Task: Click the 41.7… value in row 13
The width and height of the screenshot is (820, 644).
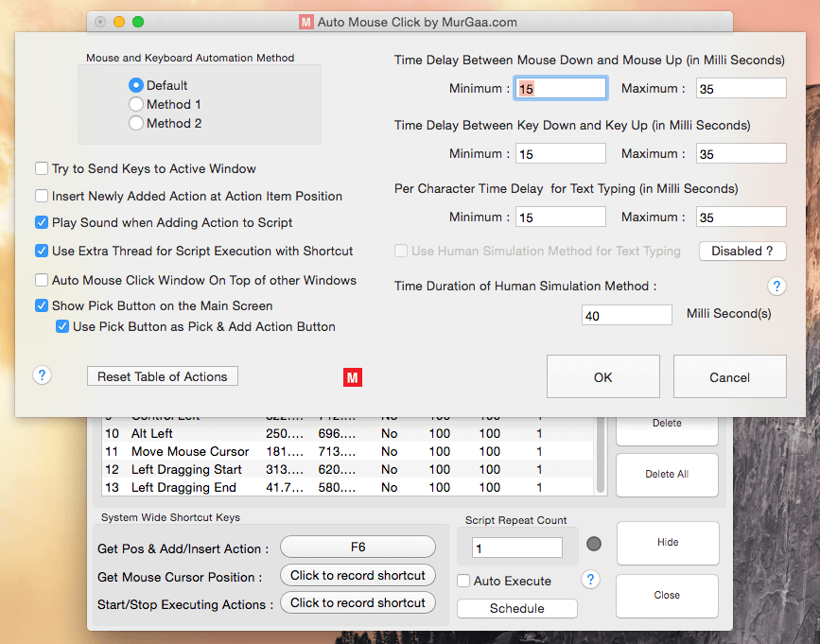Action: (x=285, y=487)
